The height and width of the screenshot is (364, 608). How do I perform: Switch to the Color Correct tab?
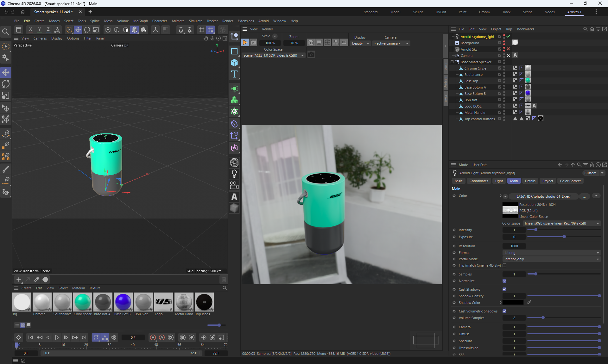pyautogui.click(x=570, y=181)
